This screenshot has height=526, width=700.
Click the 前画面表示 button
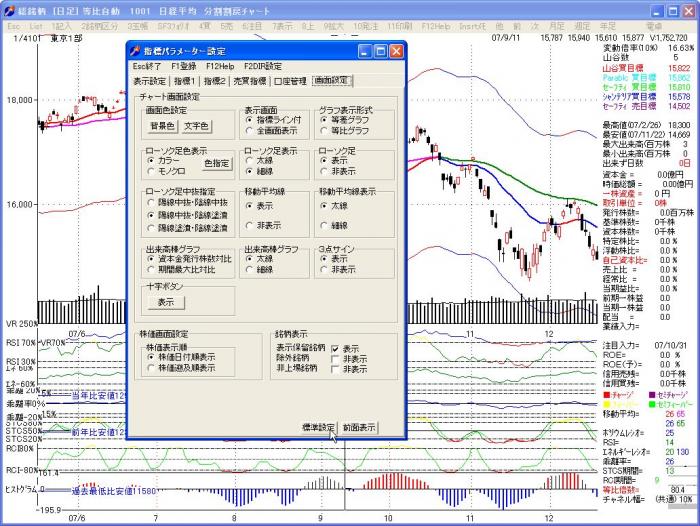pyautogui.click(x=359, y=427)
